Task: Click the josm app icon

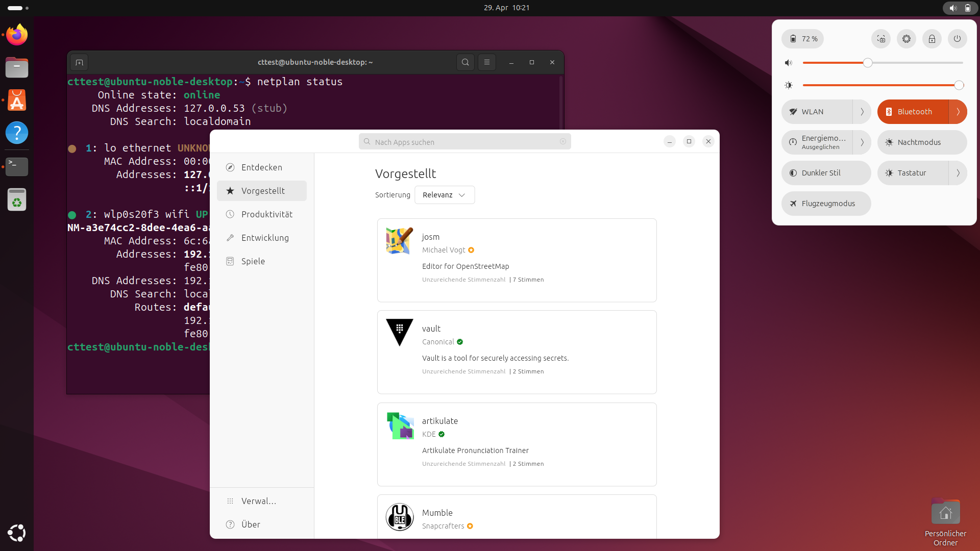Action: pyautogui.click(x=399, y=241)
